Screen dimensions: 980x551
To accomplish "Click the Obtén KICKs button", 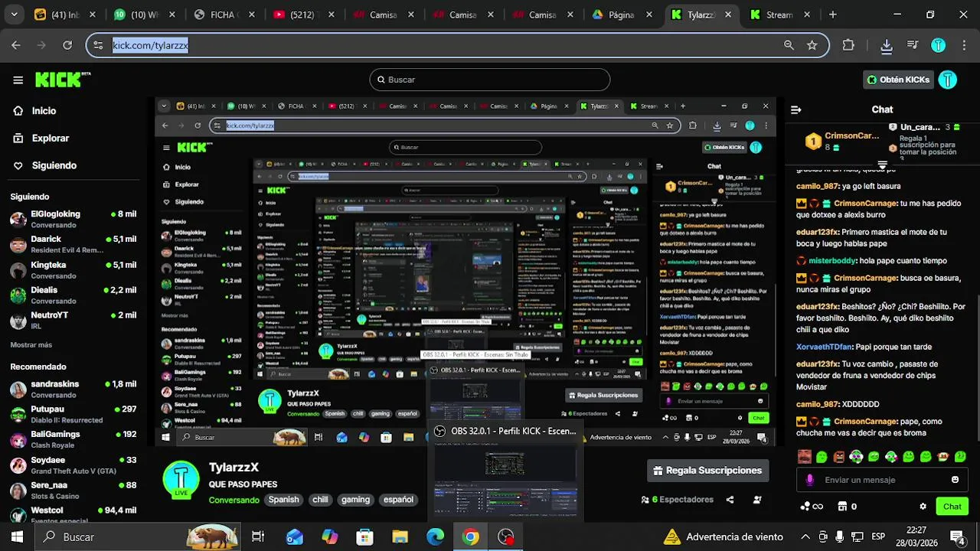I will [898, 80].
